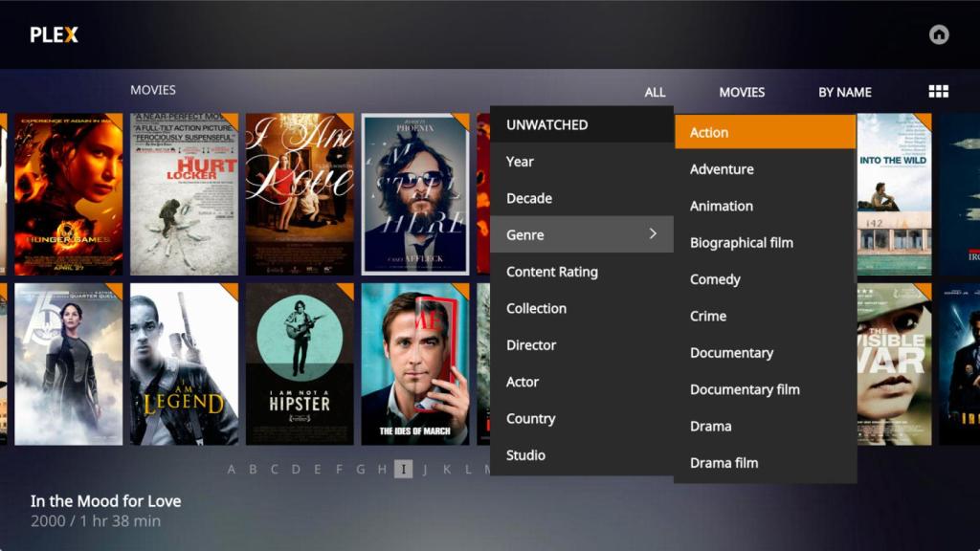Filter library by UNWATCHED movies
980x551 pixels.
tap(546, 124)
